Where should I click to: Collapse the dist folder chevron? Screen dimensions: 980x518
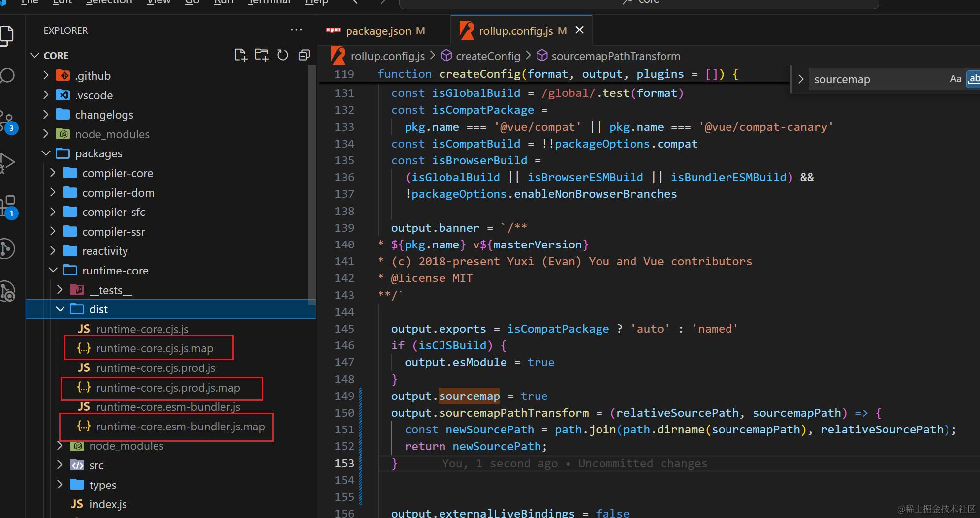click(x=60, y=309)
